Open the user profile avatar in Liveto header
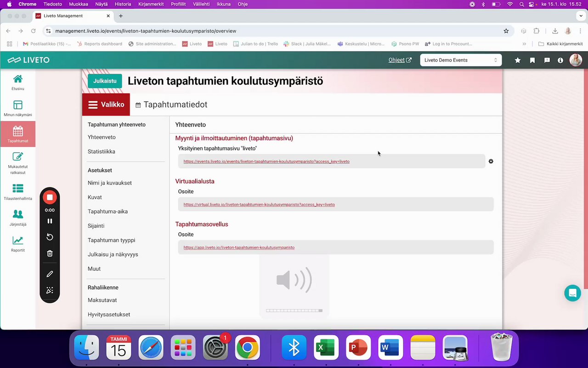Image resolution: width=588 pixels, height=368 pixels. pos(576,60)
